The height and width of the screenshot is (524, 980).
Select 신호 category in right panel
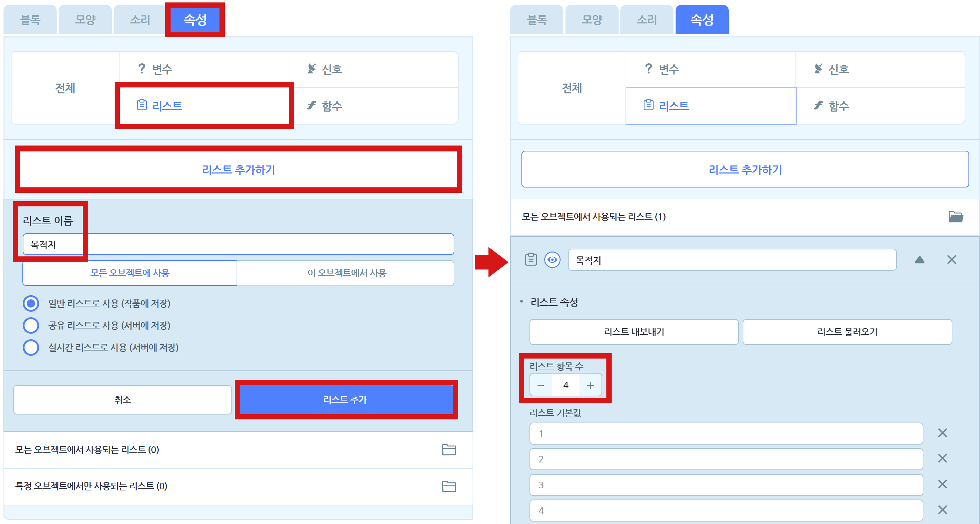[880, 69]
